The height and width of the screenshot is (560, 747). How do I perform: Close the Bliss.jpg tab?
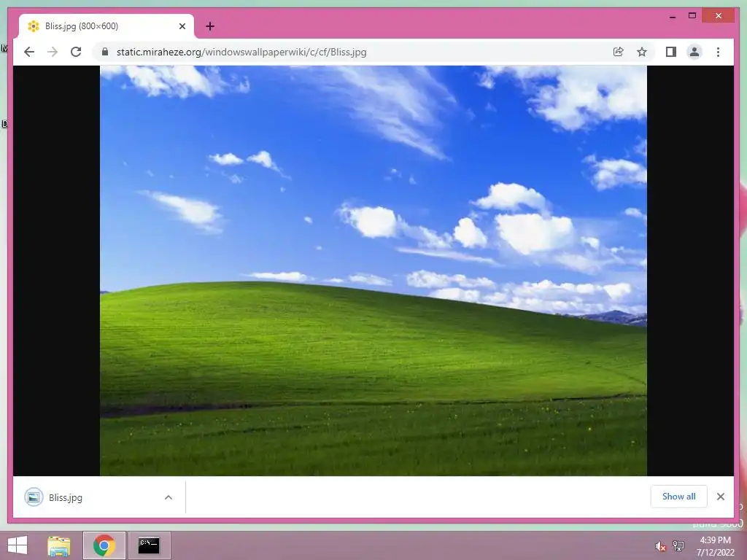point(182,26)
